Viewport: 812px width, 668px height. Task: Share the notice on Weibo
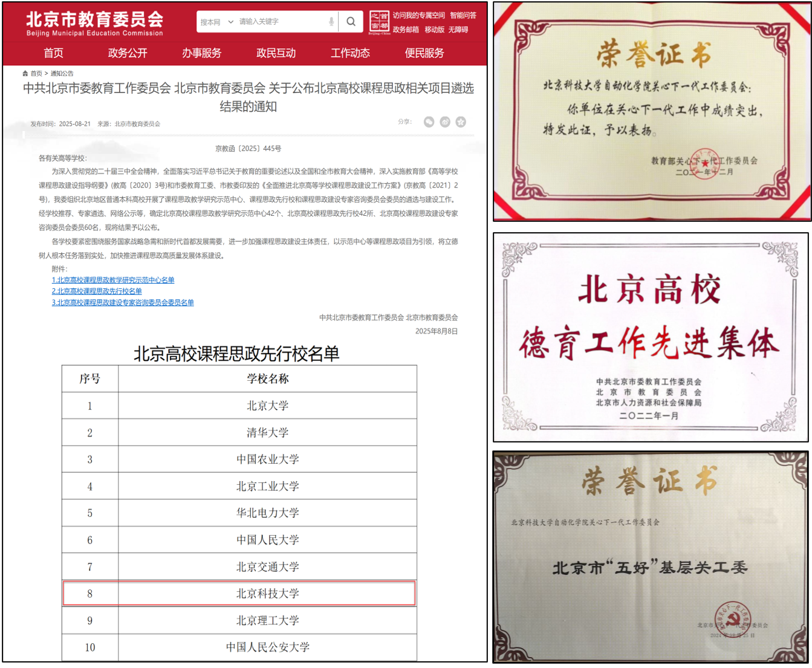[446, 122]
